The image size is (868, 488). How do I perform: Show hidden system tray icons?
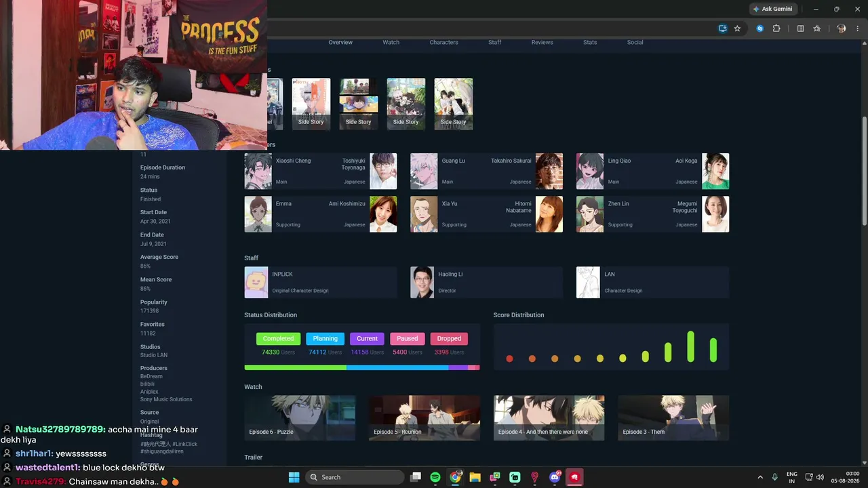(x=759, y=477)
